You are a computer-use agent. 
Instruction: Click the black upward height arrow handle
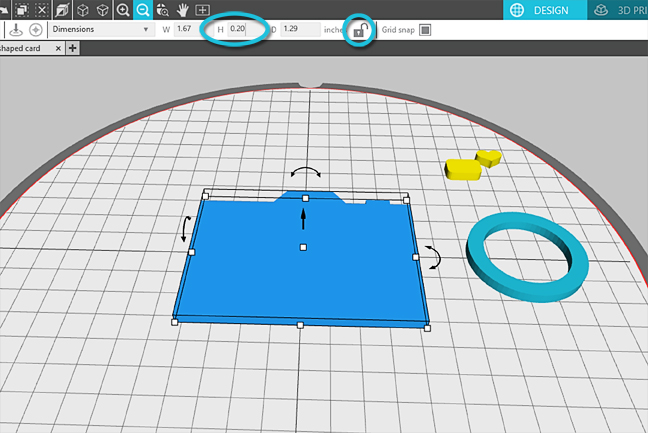[303, 219]
